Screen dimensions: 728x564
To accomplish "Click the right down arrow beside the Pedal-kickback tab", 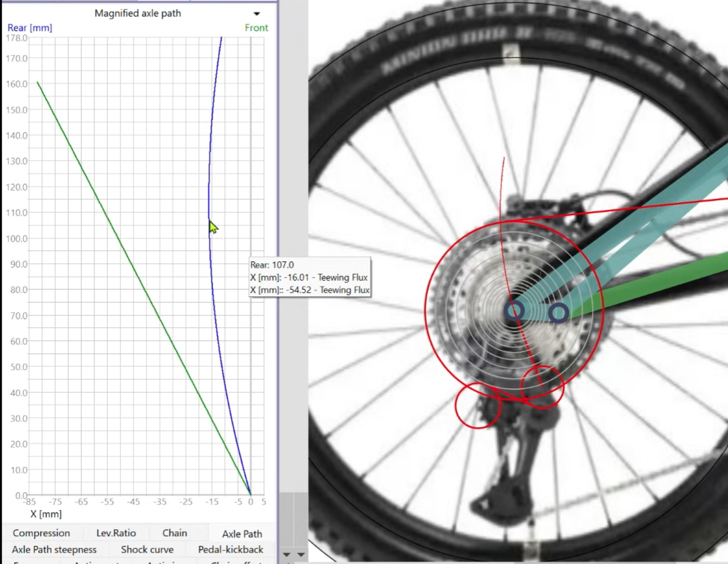I will (x=301, y=554).
